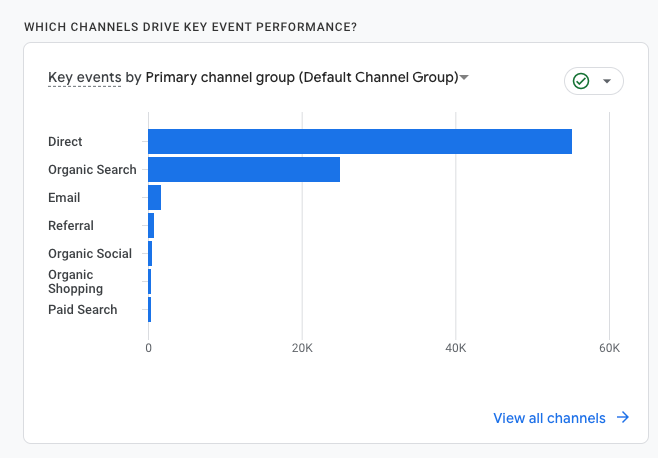Click the View all channels link
658x458 pixels.
[549, 418]
